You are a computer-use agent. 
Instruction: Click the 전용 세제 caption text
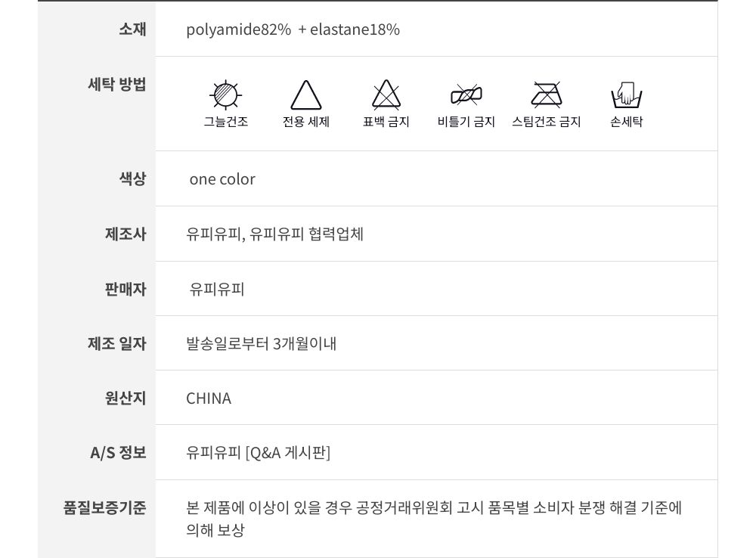(x=306, y=122)
